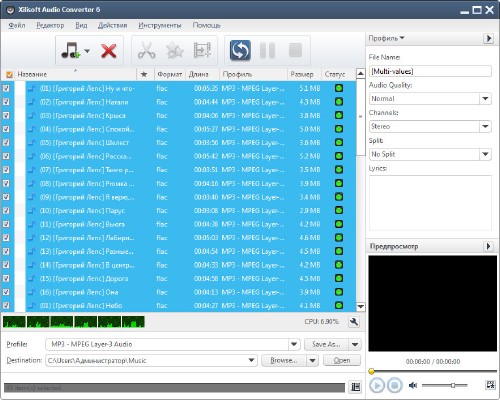This screenshot has height=400, width=500.
Task: Click green status icon of Она row
Action: point(339,292)
